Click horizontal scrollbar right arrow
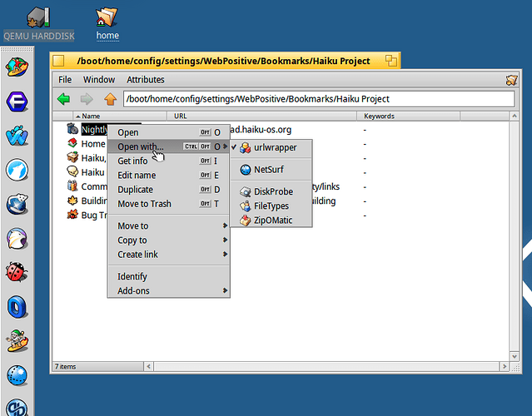Image resolution: width=532 pixels, height=416 pixels. pos(505,367)
